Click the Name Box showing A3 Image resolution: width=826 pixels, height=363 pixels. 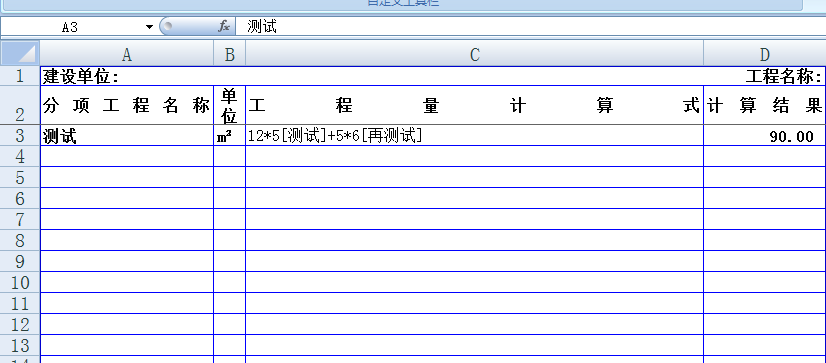point(71,27)
